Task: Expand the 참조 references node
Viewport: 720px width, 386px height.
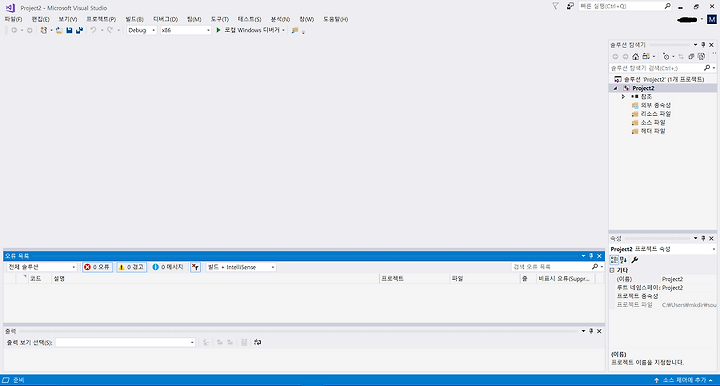Action: pos(623,97)
